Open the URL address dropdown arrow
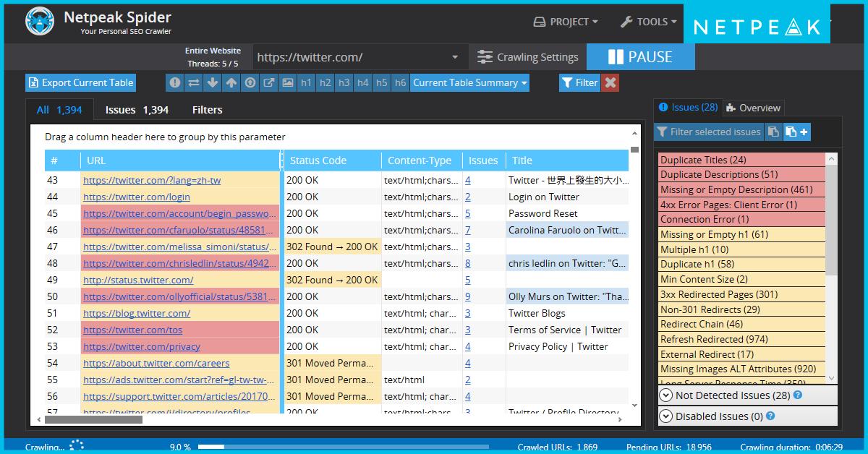Viewport: 868px width, 454px height. (x=455, y=57)
